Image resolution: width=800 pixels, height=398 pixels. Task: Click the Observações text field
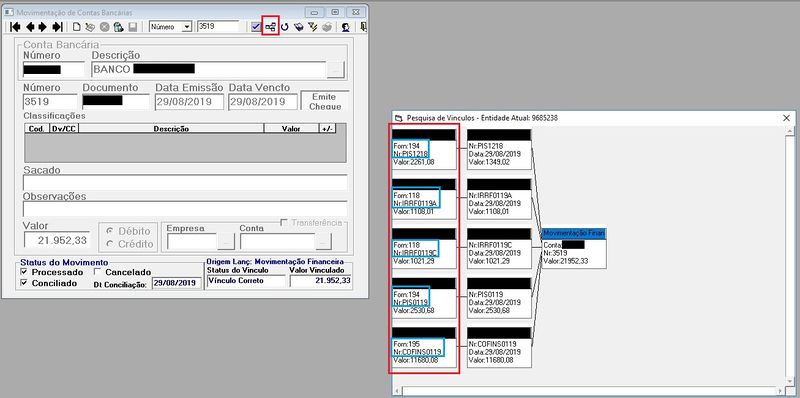pyautogui.click(x=185, y=209)
